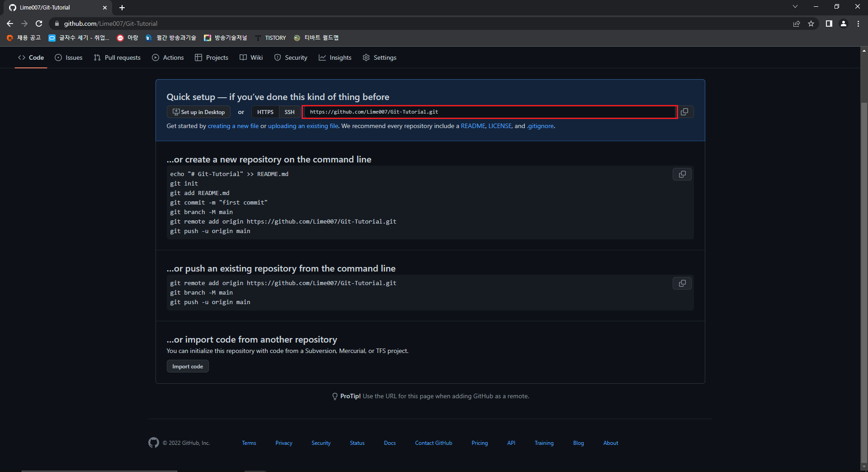The image size is (868, 472).
Task: Go forward in browser history
Action: [x=24, y=24]
